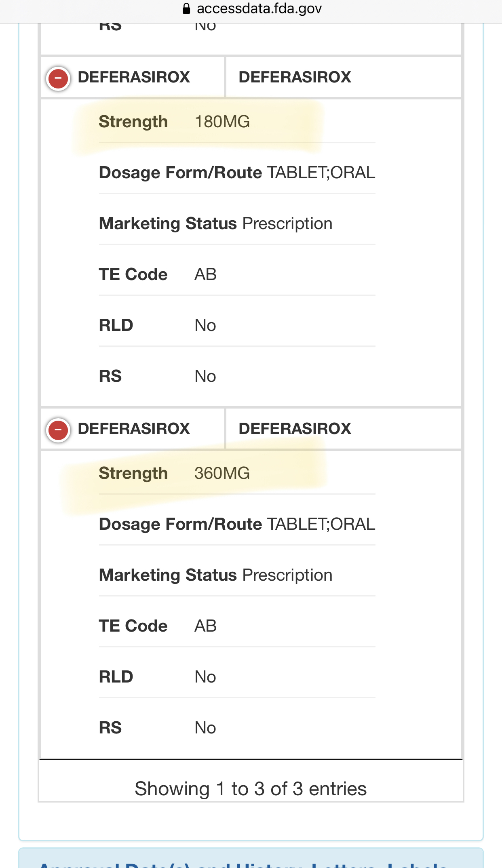Click the RS label under the 360MG entry
Screen dimensions: 502x868
pyautogui.click(x=110, y=728)
